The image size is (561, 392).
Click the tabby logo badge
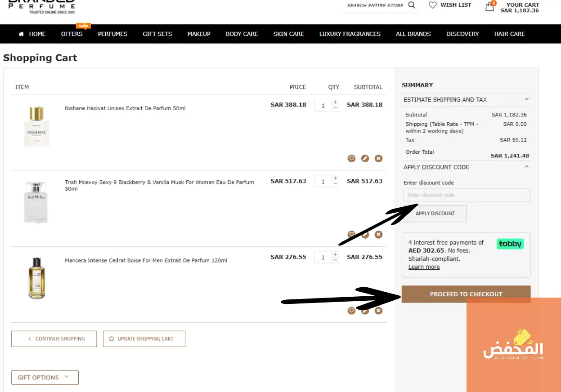[510, 244]
